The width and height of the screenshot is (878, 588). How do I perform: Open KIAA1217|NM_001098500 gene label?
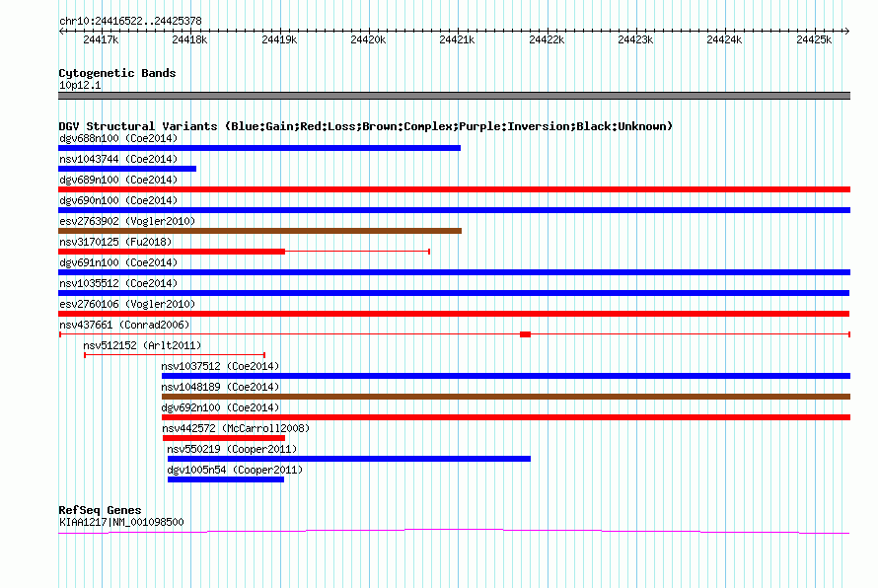121,522
